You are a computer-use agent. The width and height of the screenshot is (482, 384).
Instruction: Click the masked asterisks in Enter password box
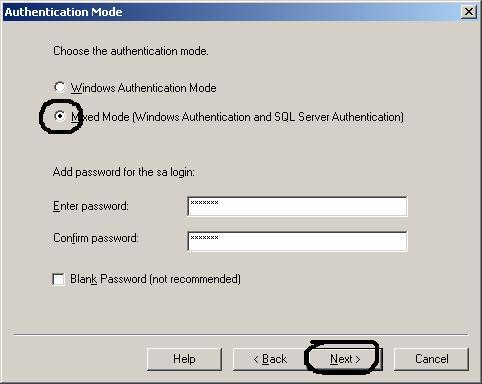pos(204,203)
